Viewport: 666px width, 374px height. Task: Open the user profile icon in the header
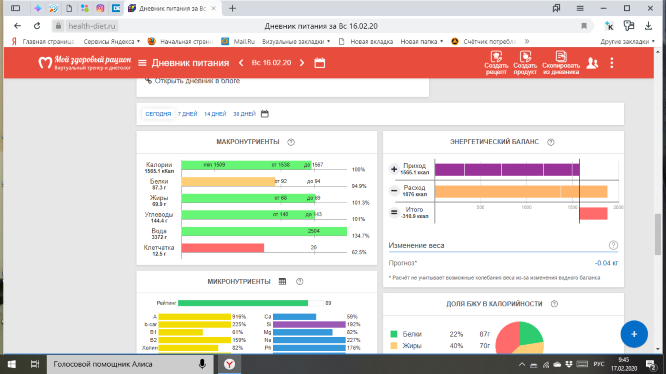pyautogui.click(x=592, y=63)
